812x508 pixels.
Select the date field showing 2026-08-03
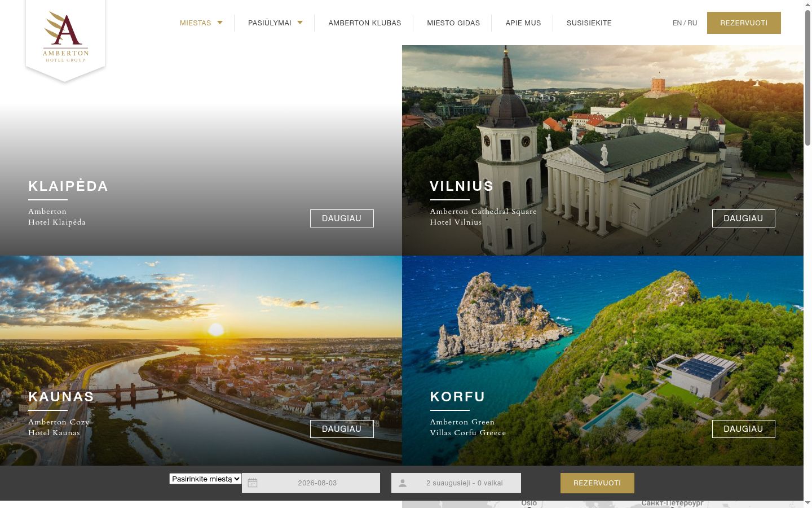coord(311,483)
